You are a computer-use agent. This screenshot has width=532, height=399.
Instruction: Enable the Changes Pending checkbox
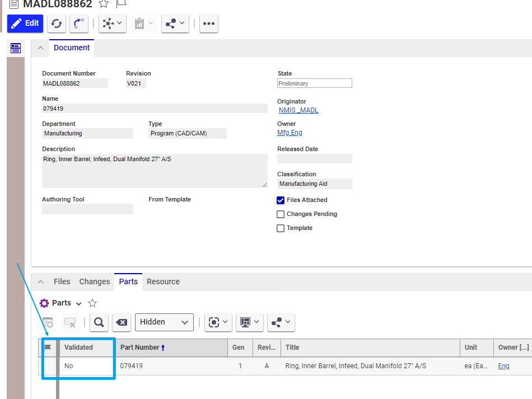[x=281, y=214]
